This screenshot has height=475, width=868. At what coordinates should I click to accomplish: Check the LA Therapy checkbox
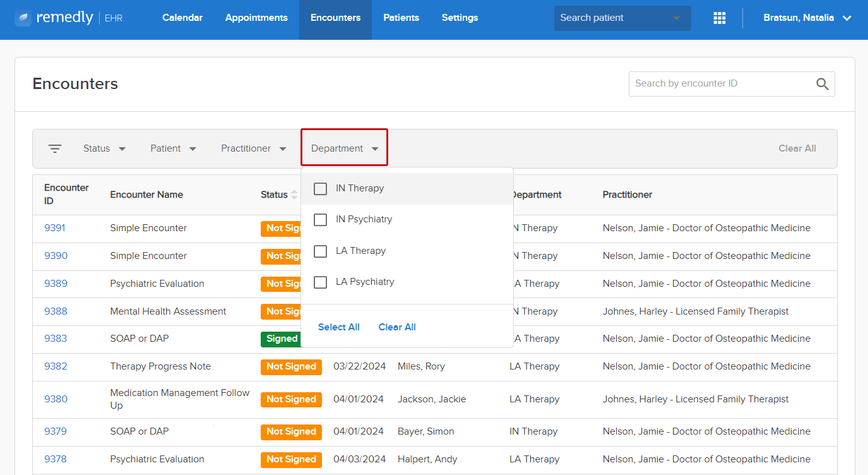coord(320,251)
